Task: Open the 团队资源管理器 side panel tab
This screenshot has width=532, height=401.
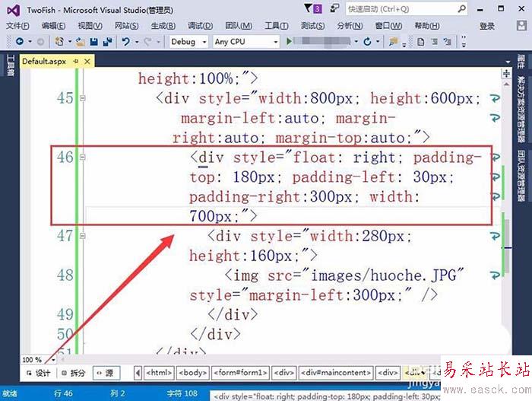Action: 521,176
